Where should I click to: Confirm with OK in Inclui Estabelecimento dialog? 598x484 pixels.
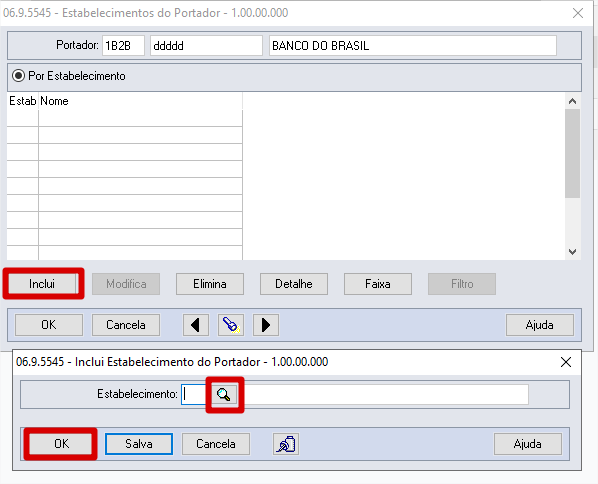pos(61,444)
